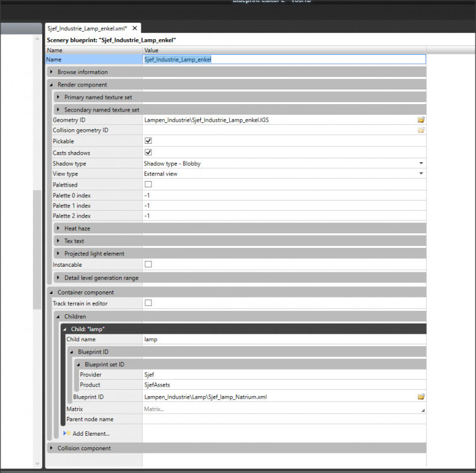
Task: Check Track terrain in editor
Action: 148,303
